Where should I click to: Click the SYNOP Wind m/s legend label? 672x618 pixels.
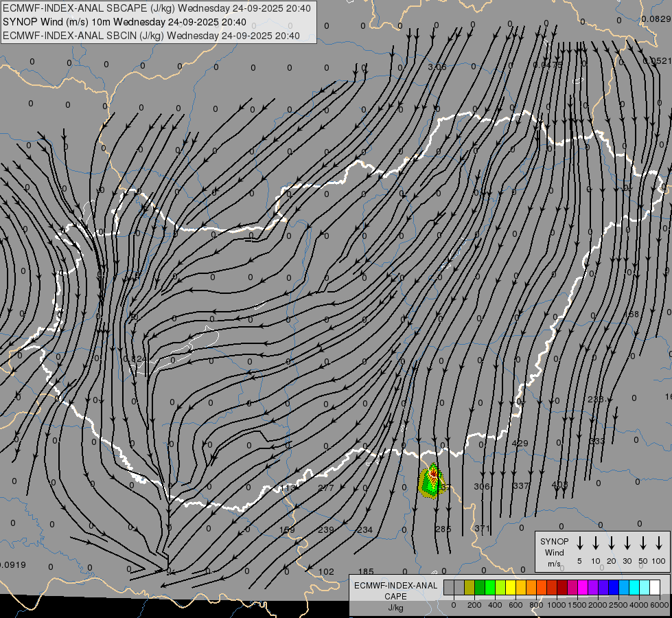554,552
